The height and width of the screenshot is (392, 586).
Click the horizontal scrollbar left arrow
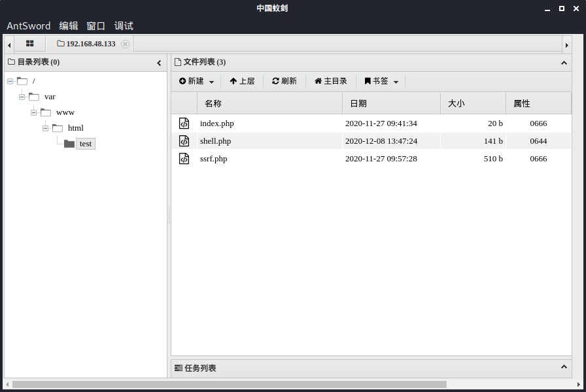[7, 384]
